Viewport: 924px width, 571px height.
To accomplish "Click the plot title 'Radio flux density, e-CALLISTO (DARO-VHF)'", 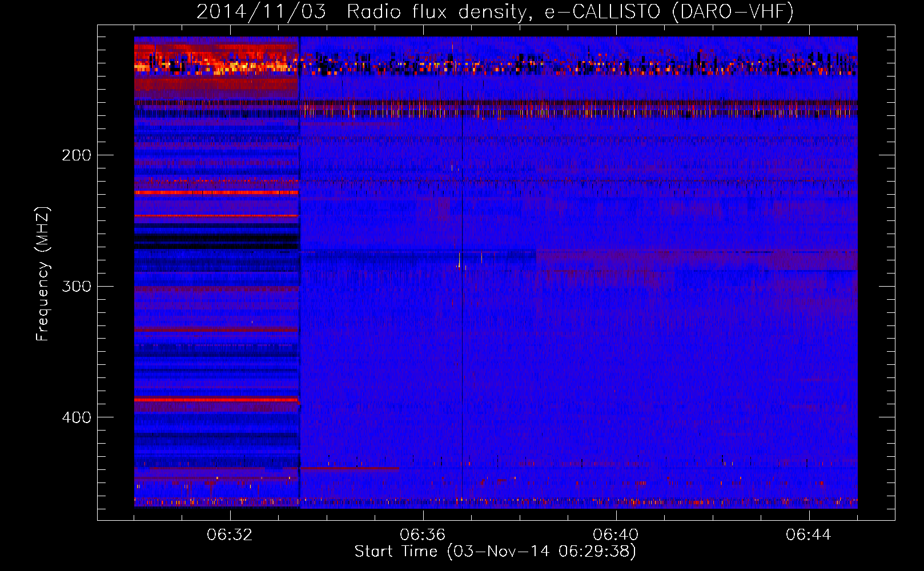I will click(570, 11).
